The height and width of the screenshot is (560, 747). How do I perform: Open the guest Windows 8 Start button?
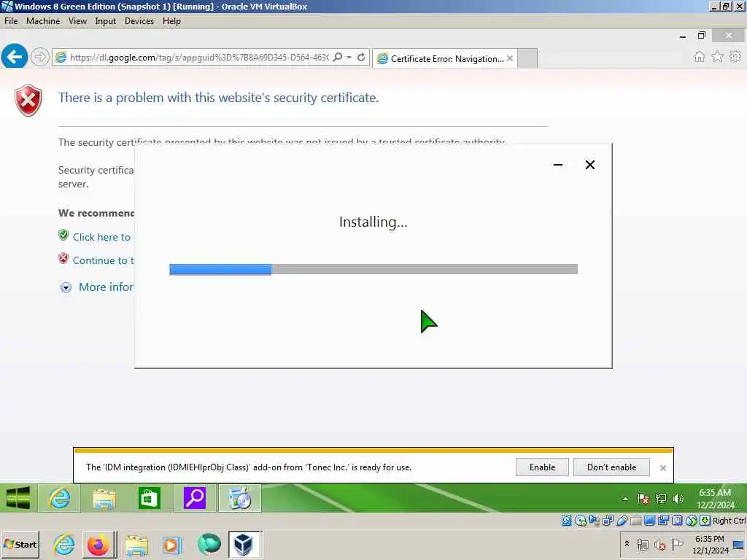click(x=18, y=498)
